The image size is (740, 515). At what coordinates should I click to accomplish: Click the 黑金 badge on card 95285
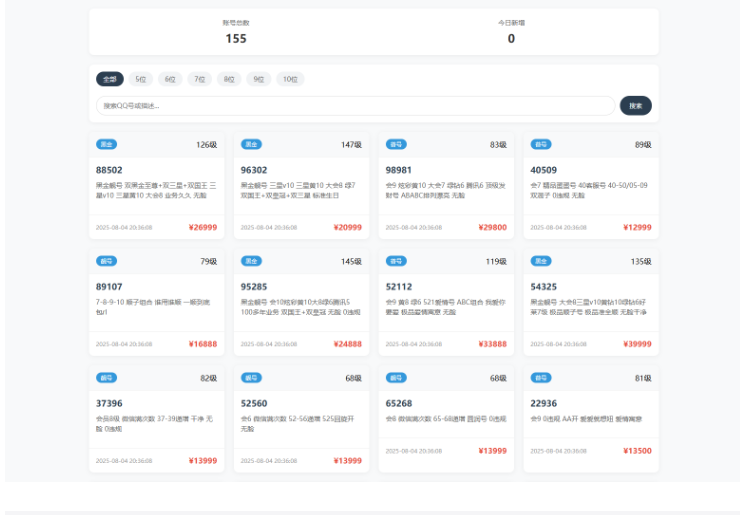pos(251,262)
